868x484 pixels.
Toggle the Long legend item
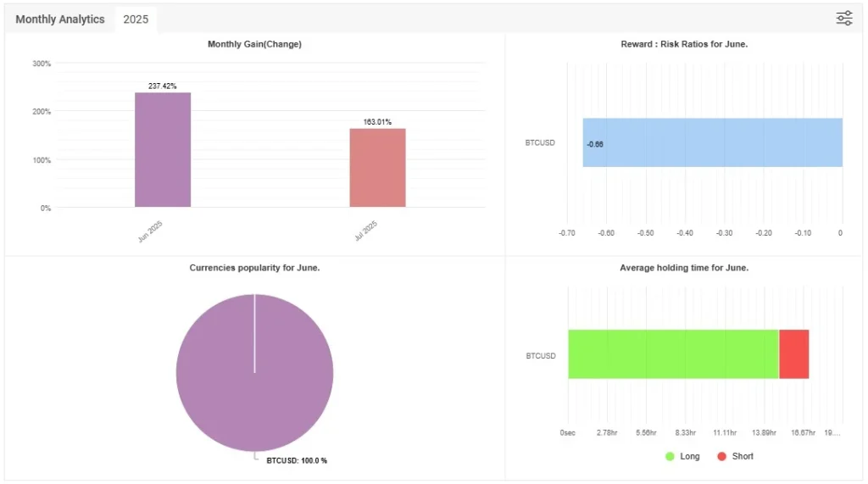click(682, 456)
